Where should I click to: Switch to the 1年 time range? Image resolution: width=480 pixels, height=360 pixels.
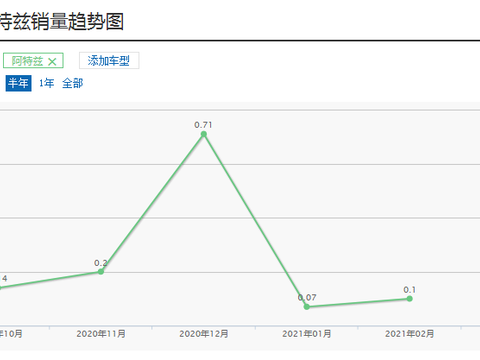pyautogui.click(x=46, y=83)
